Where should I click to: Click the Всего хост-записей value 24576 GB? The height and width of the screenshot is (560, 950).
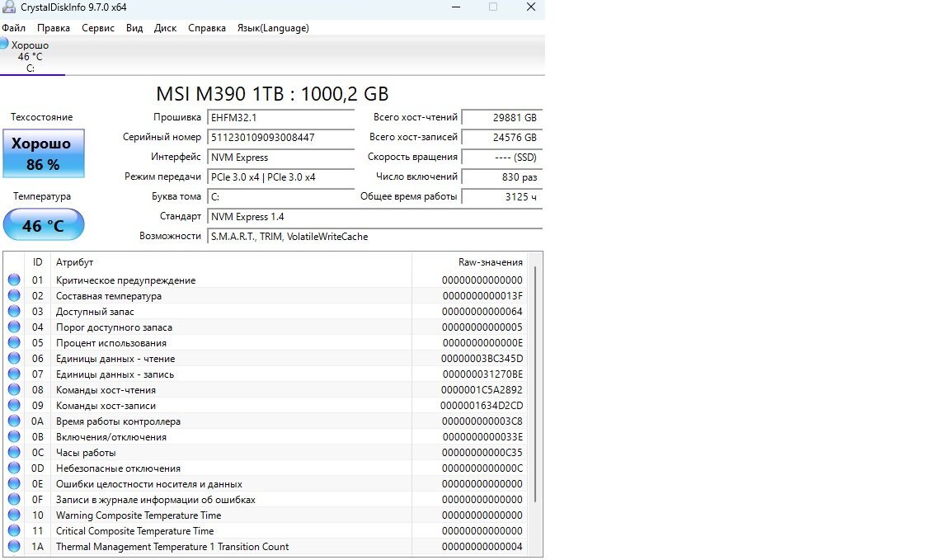tap(501, 138)
